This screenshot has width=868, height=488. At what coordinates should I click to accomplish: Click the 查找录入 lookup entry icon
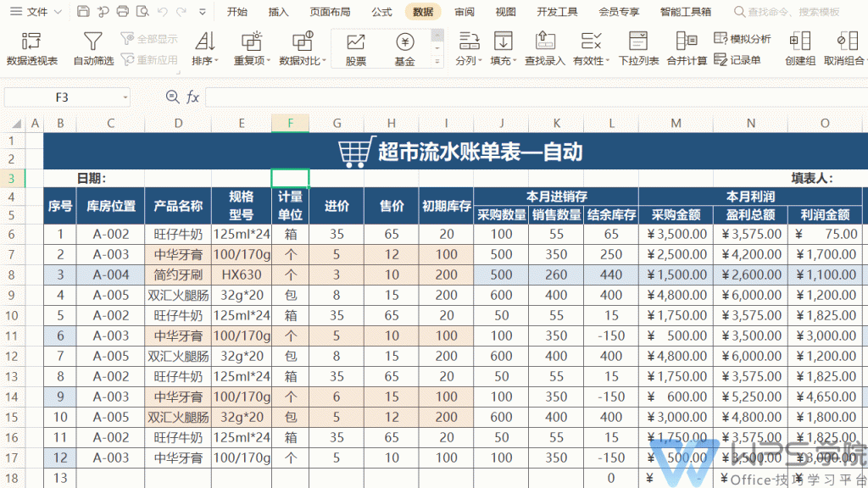pos(545,48)
